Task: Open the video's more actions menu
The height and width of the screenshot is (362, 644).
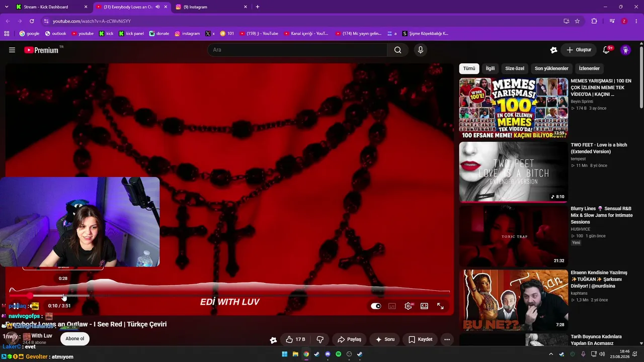Action: click(447, 339)
